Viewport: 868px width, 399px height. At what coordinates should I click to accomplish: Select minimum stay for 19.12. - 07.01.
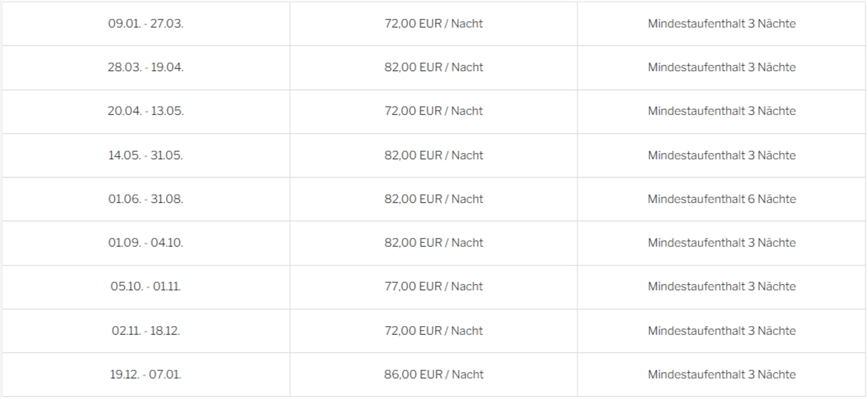(x=722, y=374)
